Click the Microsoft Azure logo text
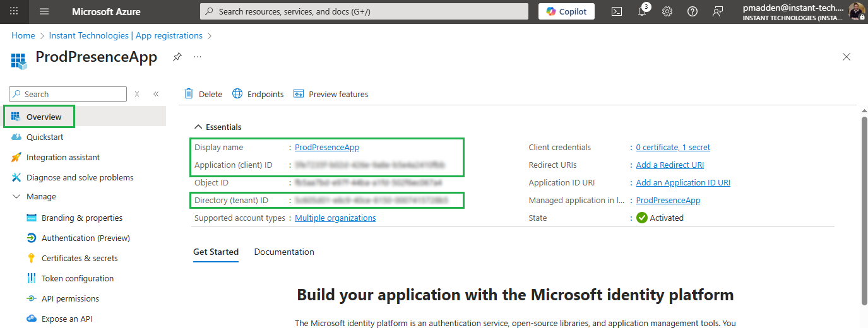 (x=107, y=11)
